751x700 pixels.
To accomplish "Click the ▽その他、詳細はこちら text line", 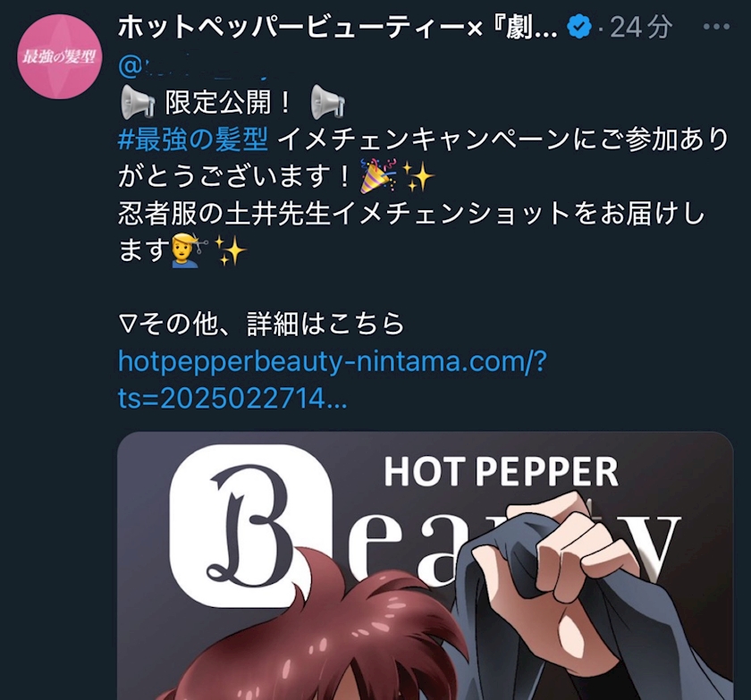I will click(x=261, y=324).
